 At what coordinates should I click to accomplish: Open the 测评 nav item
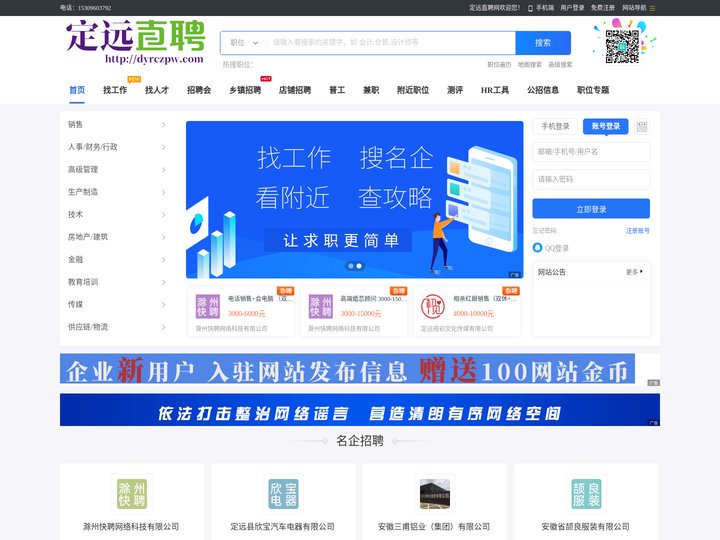(x=455, y=90)
